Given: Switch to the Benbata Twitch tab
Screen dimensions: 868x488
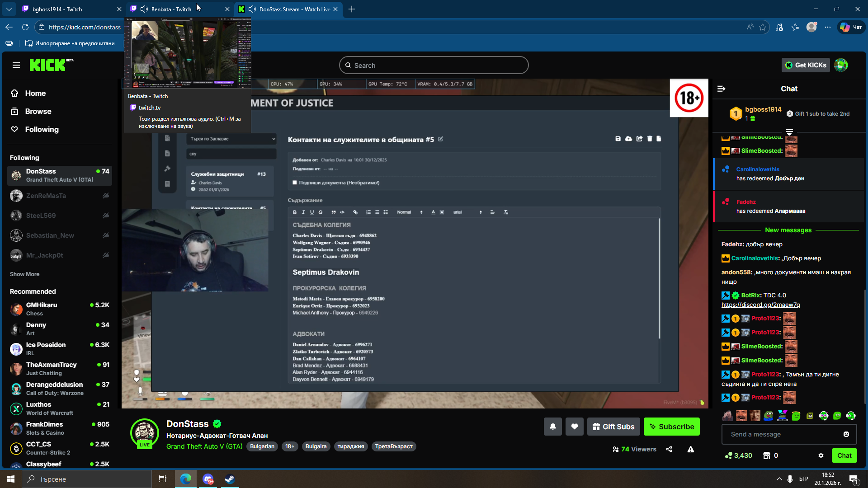Looking at the screenshot, I should pyautogui.click(x=180, y=9).
